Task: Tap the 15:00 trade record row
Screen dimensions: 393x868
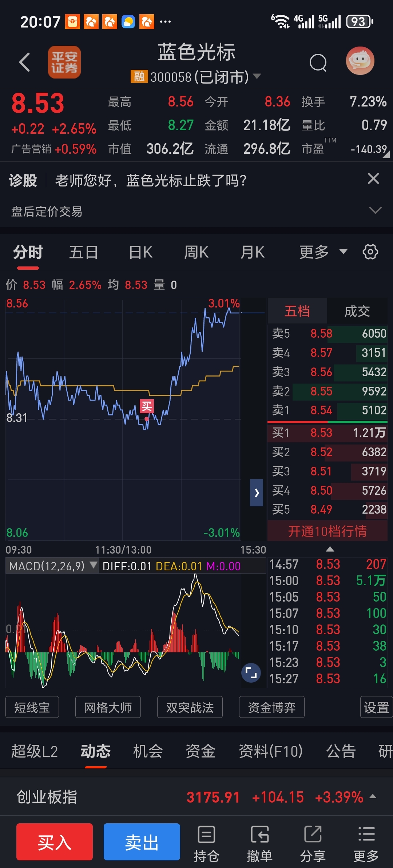Action: tap(327, 580)
